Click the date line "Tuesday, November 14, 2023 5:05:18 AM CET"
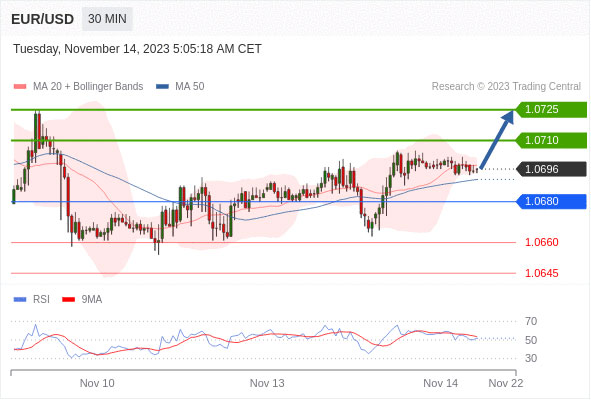The width and height of the screenshot is (591, 402). pos(137,49)
